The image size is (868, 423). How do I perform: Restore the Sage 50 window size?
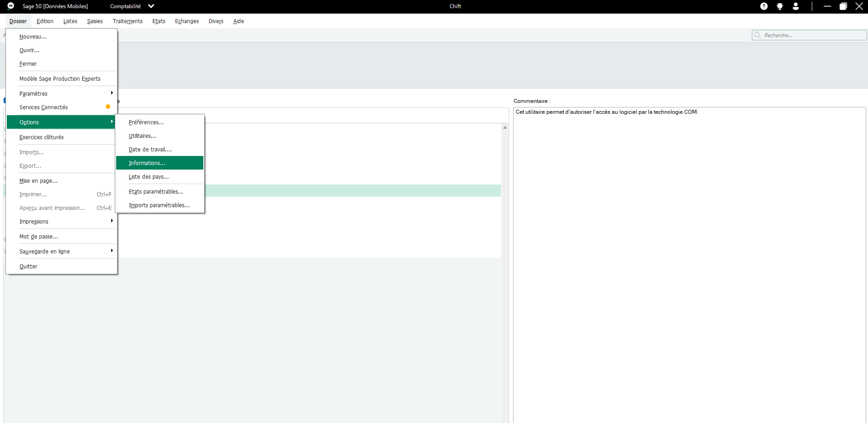coord(843,6)
